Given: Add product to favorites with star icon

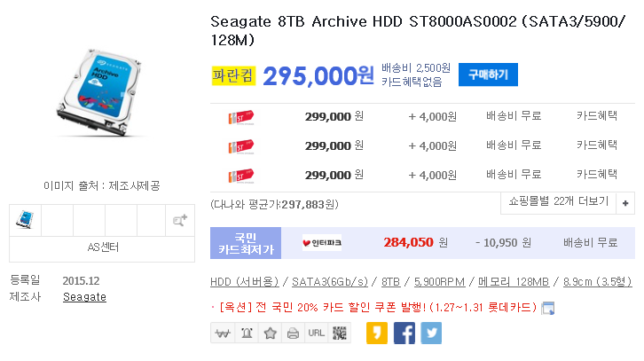Looking at the screenshot, I should 270,334.
